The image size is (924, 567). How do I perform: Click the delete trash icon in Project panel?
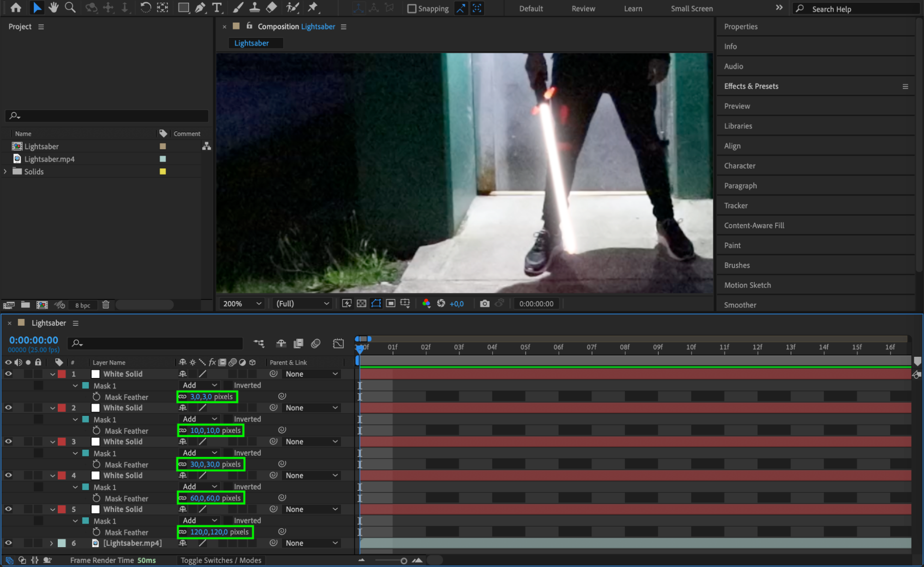(106, 305)
